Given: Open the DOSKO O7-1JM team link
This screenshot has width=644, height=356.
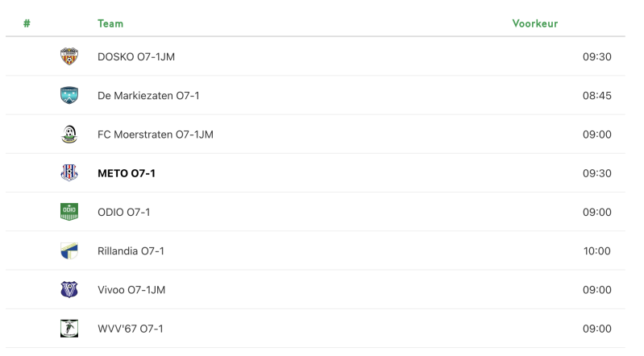Looking at the screenshot, I should [136, 56].
